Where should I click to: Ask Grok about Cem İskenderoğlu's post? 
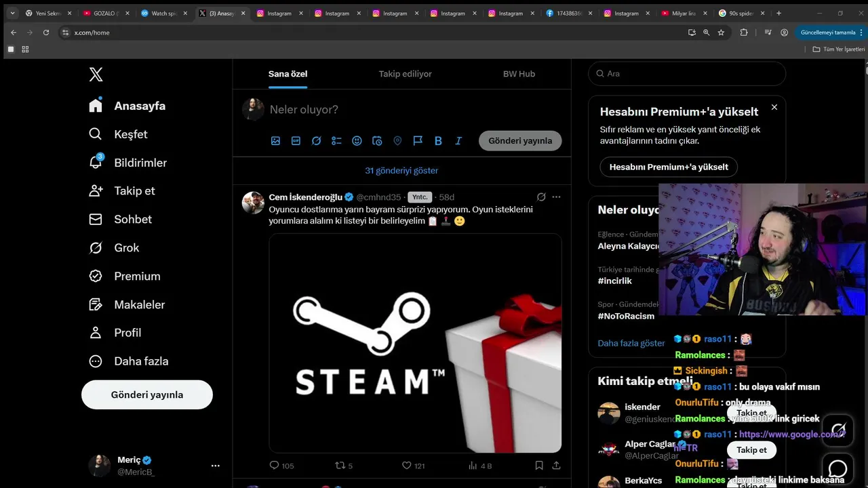[541, 197]
